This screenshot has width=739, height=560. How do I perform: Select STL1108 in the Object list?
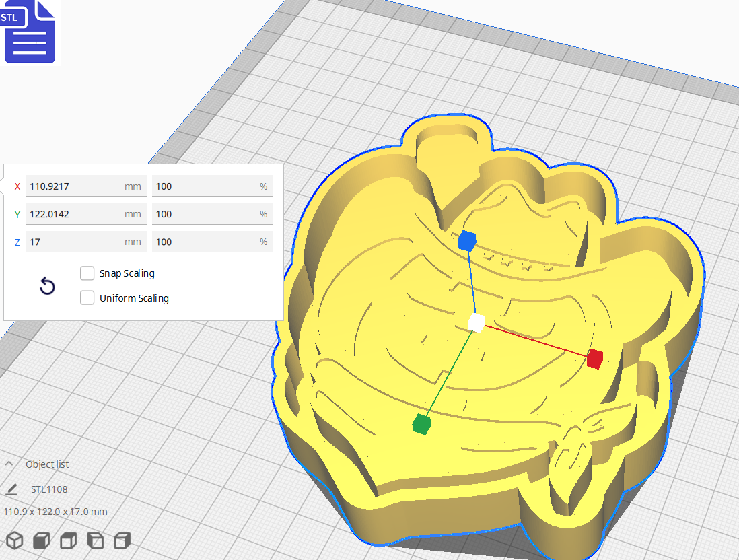[x=49, y=489]
